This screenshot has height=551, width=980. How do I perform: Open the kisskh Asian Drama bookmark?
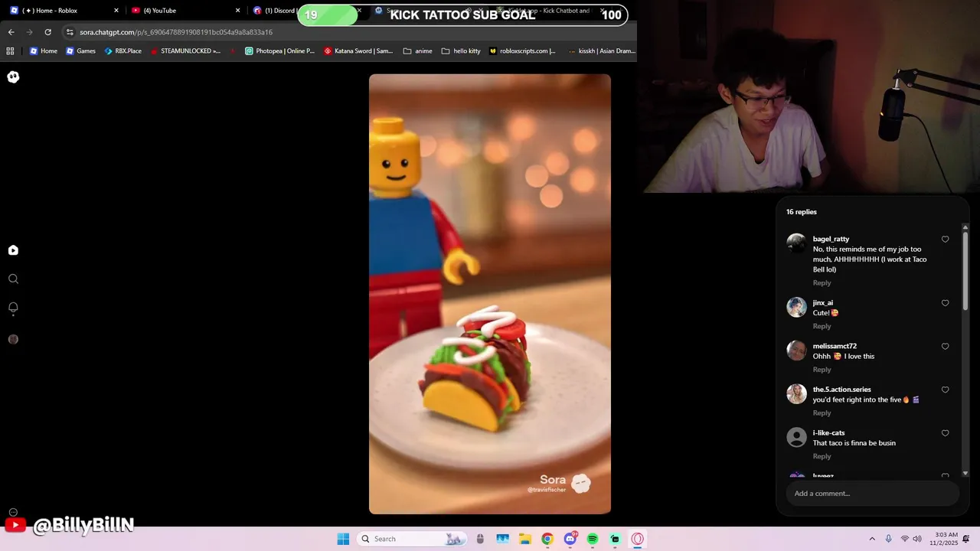tap(601, 51)
